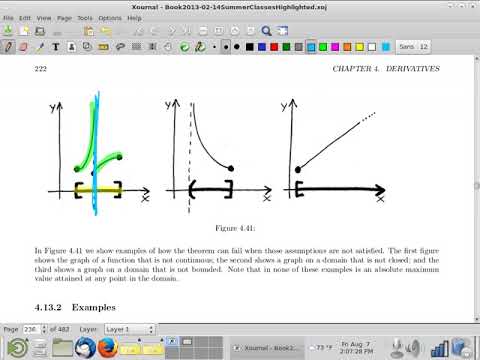The width and height of the screenshot is (480, 360).
Task: Pick the orange color swatch
Action: (347, 47)
